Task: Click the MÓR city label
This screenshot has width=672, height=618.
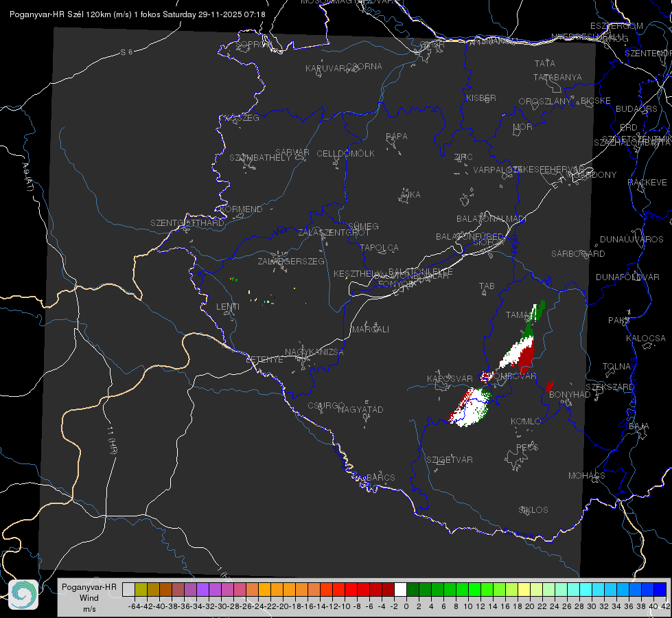Action: click(523, 126)
